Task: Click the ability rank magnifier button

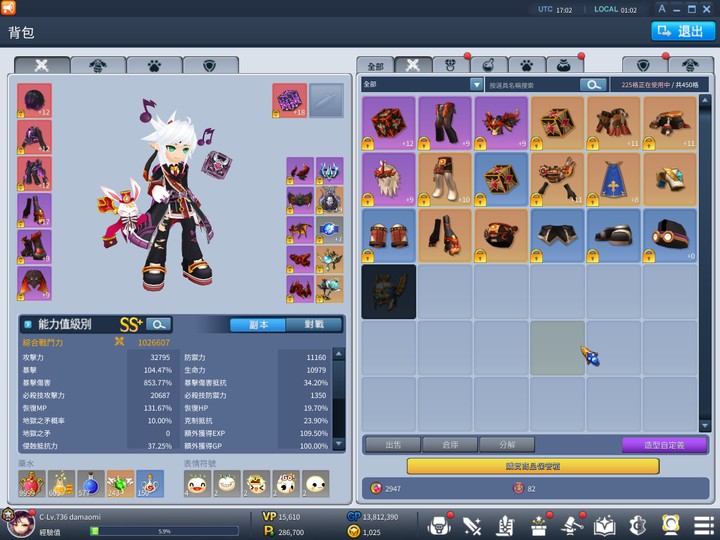Action: click(x=159, y=325)
